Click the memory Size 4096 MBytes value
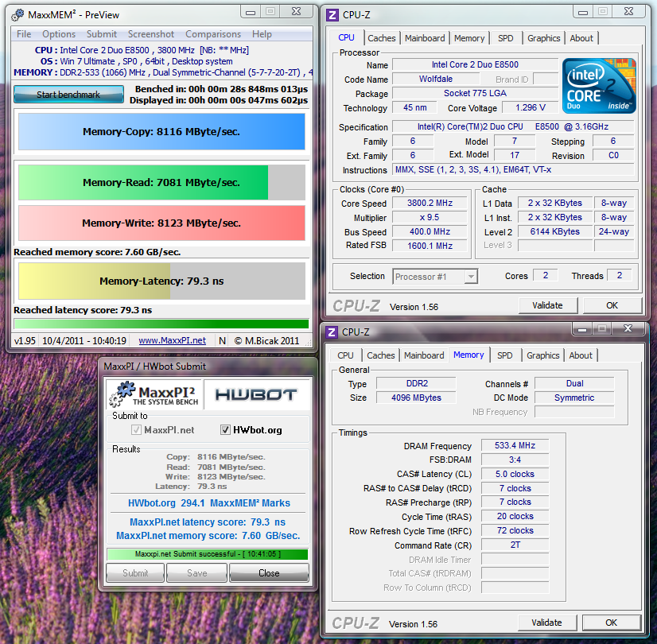The width and height of the screenshot is (657, 644). click(x=416, y=398)
